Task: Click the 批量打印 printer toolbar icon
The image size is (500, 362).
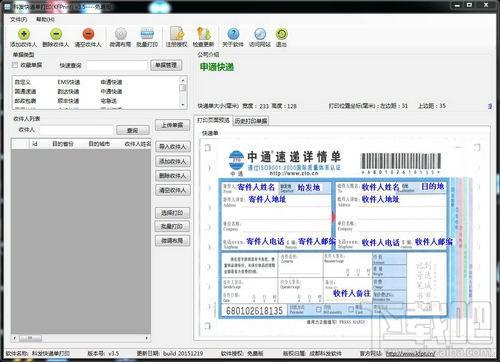Action: pos(147,34)
